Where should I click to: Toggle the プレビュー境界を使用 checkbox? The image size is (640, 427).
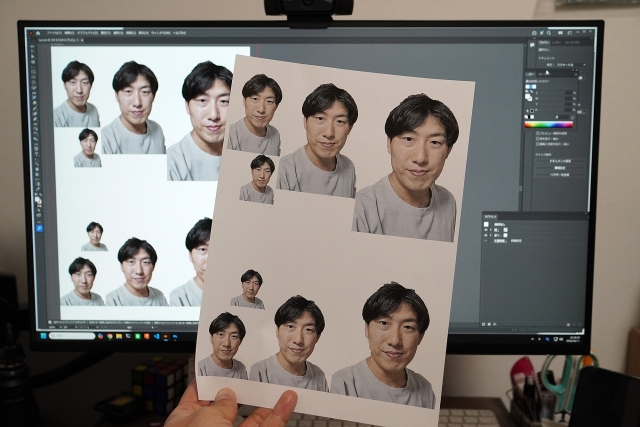pyautogui.click(x=539, y=132)
